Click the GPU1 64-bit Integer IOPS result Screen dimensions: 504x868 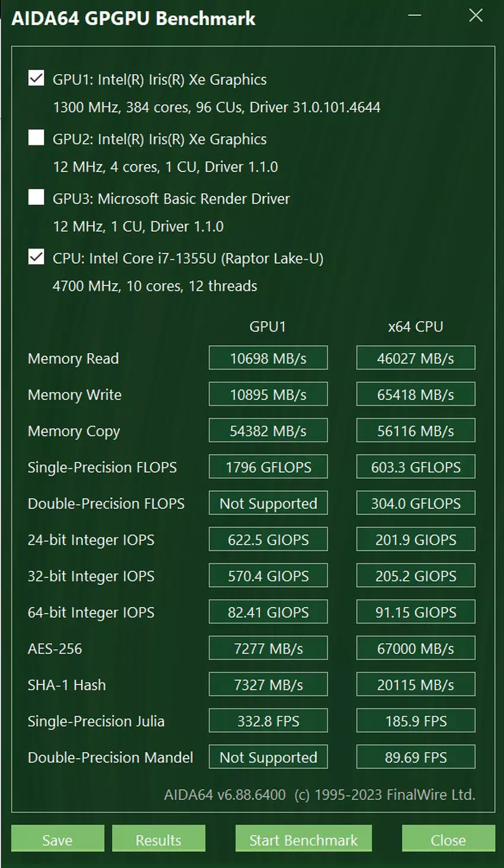pos(268,612)
